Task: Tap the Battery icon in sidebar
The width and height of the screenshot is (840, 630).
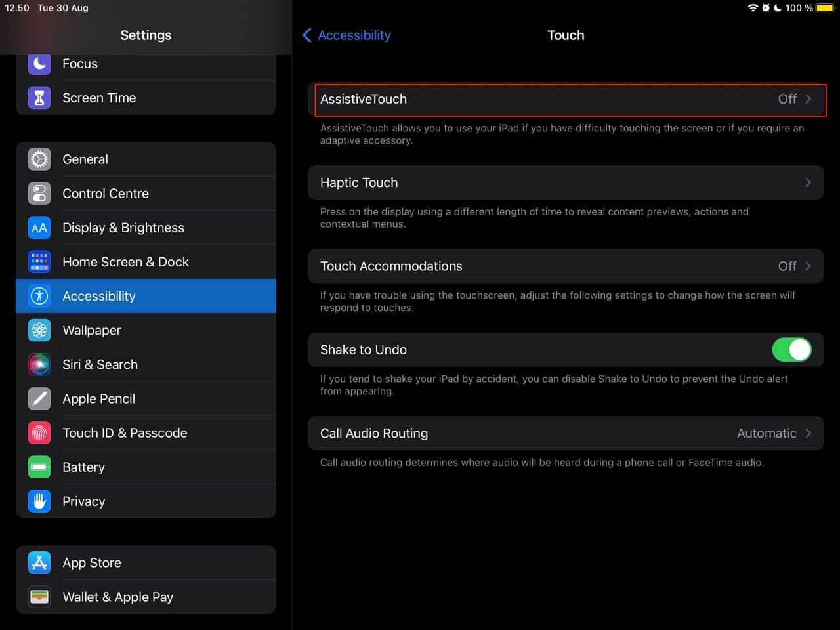Action: 39,467
